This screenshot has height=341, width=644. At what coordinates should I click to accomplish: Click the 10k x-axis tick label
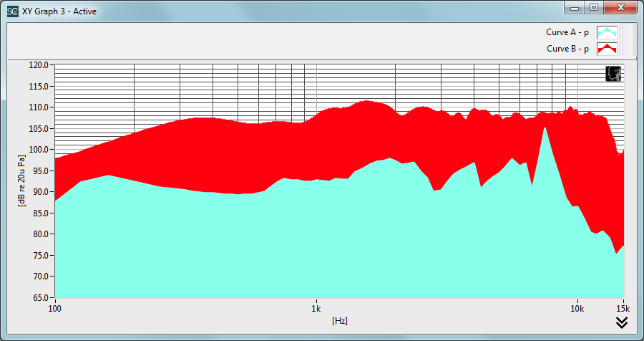pos(577,307)
